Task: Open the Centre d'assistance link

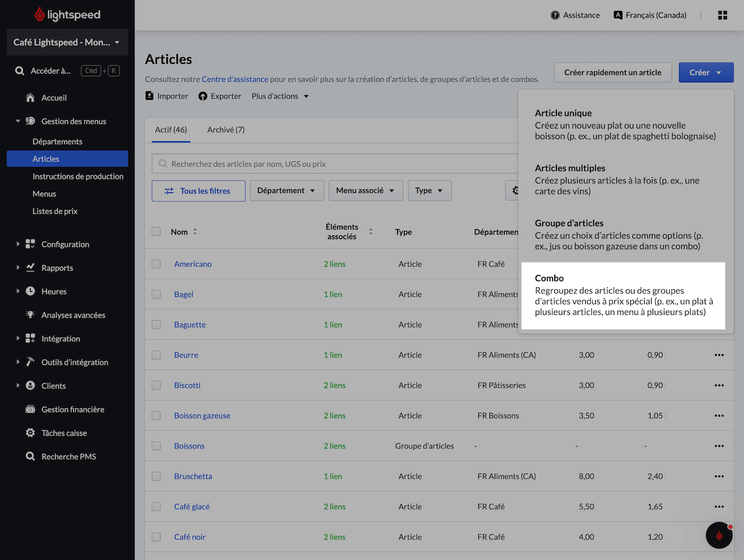Action: pyautogui.click(x=235, y=79)
